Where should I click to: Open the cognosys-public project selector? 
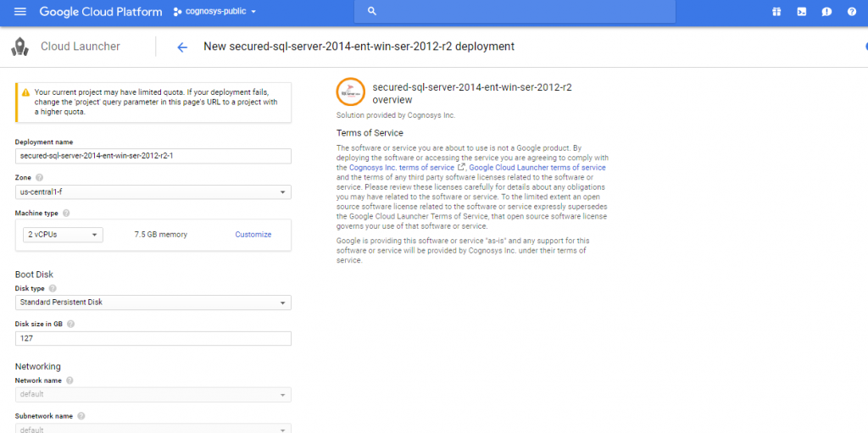point(214,12)
